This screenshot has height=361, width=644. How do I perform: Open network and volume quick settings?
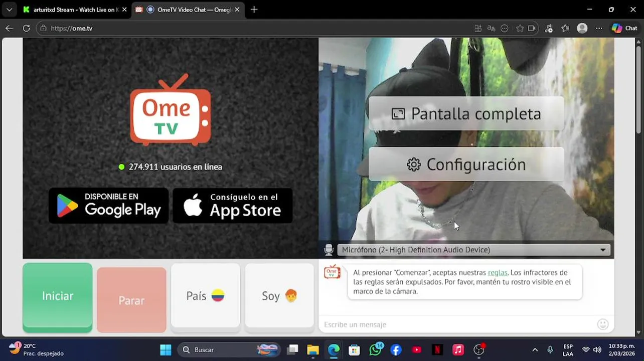[591, 349]
